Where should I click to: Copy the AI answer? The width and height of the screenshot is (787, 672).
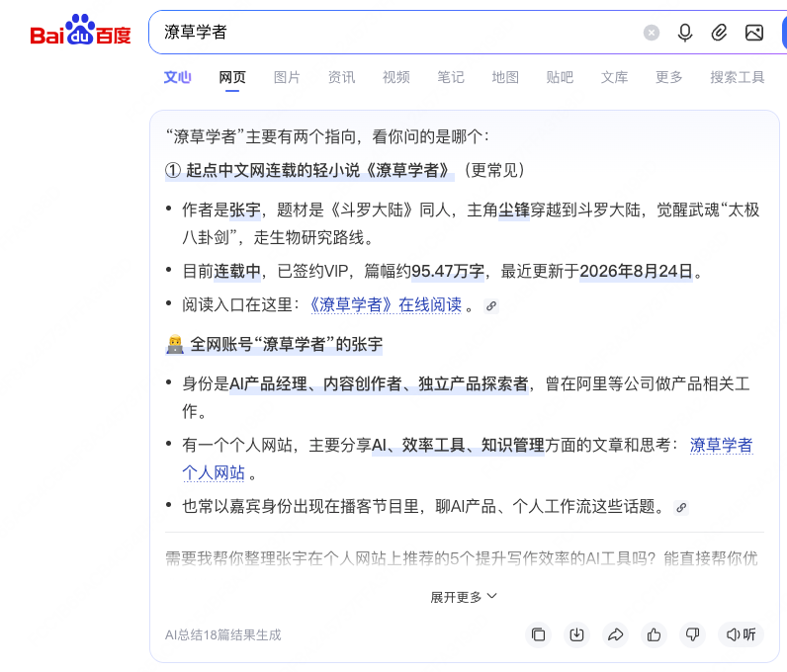coord(538,634)
